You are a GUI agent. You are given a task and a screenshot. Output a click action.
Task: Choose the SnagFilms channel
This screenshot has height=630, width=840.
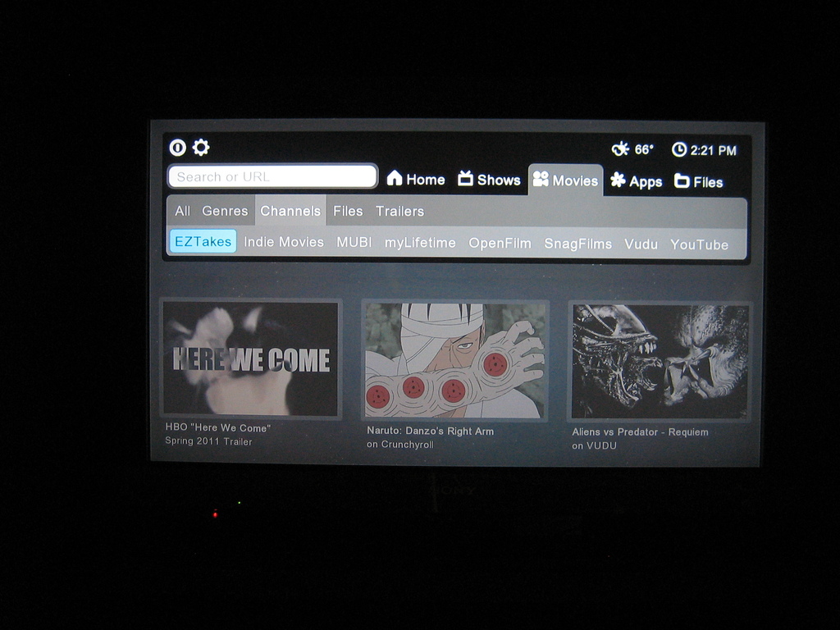[x=578, y=244]
